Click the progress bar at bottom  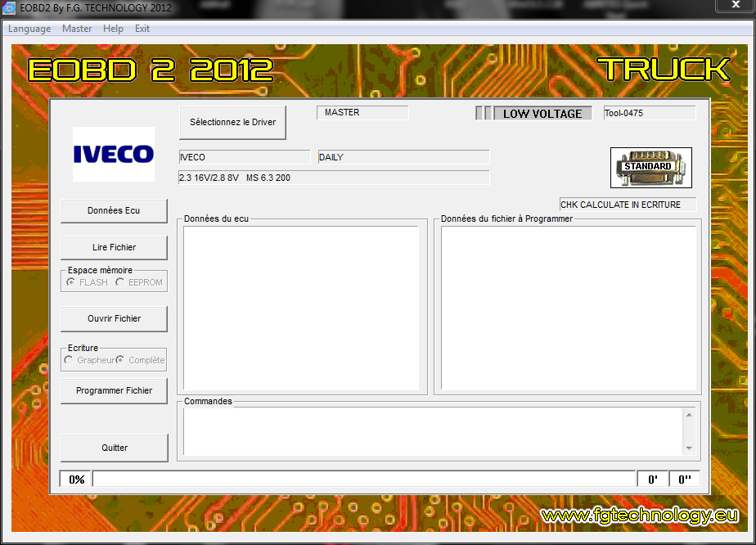coord(364,479)
